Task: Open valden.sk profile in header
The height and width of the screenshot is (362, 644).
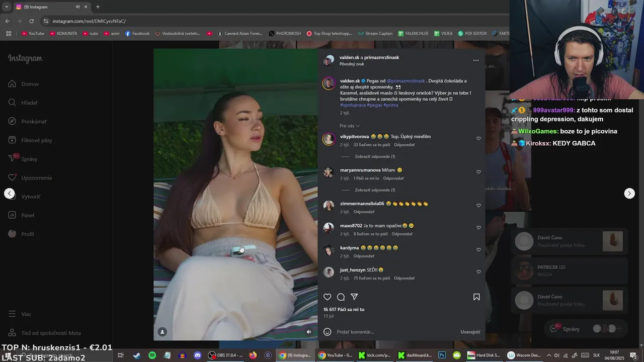Action: [350, 57]
